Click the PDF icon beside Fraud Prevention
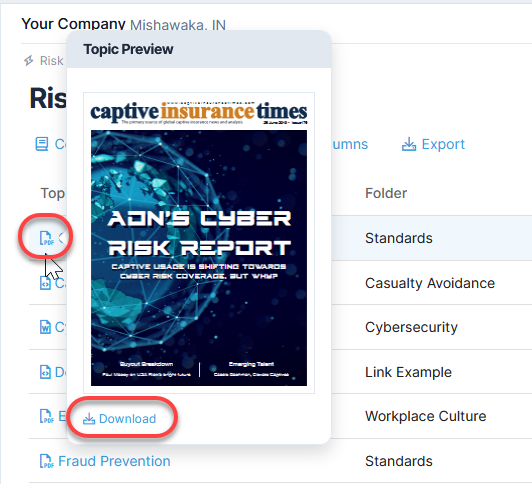 [47, 461]
